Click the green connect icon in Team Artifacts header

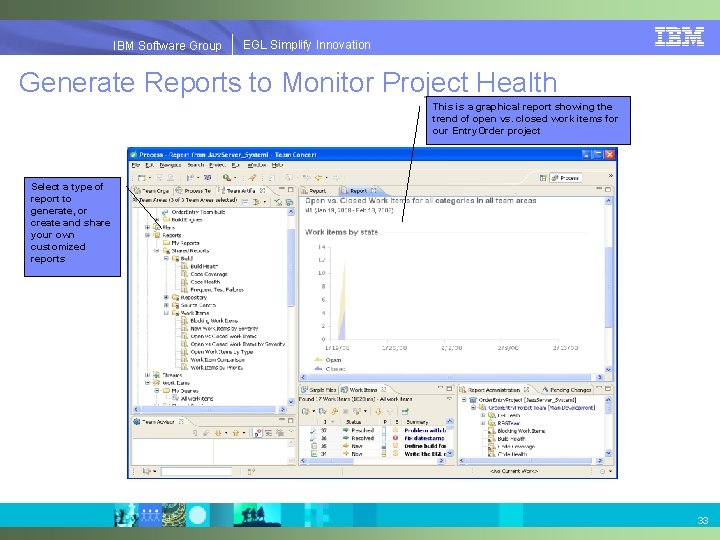click(x=278, y=201)
